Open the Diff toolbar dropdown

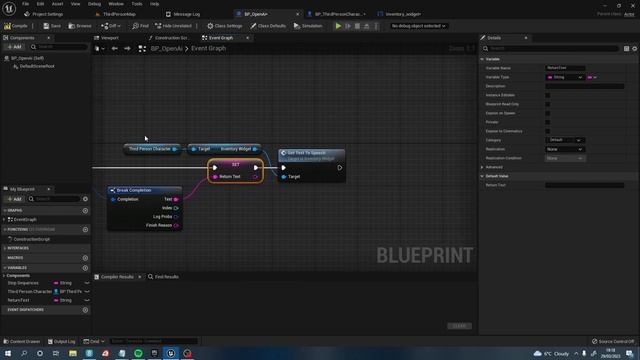111,26
